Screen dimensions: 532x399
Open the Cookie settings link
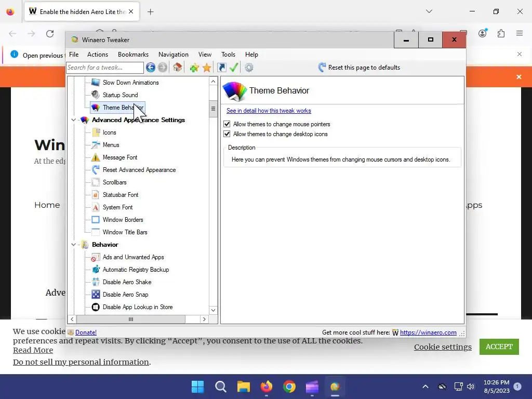point(443,347)
